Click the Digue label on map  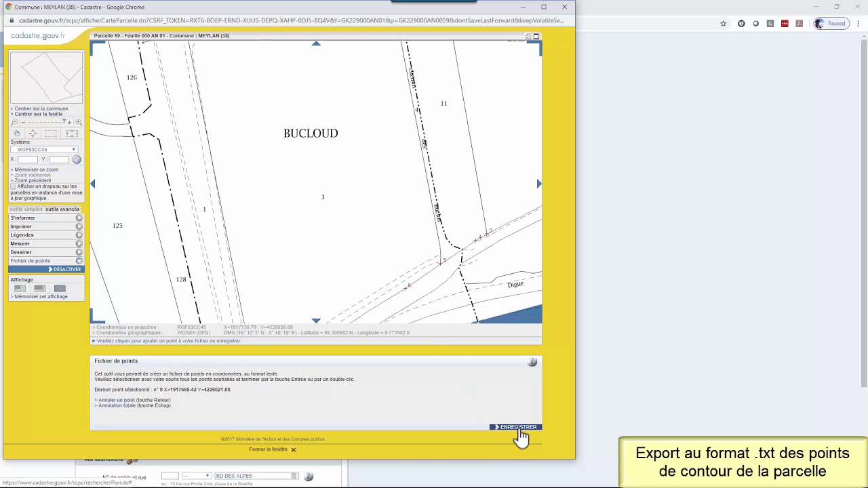[x=515, y=284]
